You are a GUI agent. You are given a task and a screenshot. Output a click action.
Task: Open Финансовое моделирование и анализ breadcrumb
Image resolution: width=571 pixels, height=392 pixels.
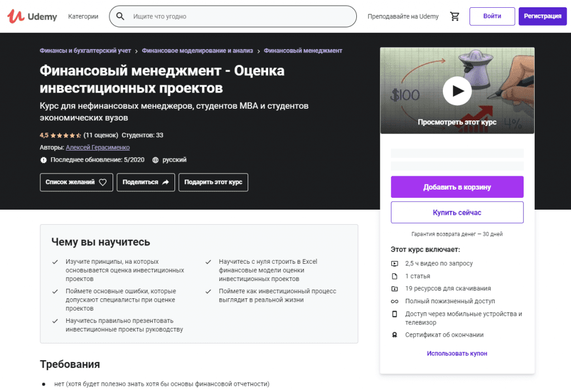pyautogui.click(x=197, y=51)
